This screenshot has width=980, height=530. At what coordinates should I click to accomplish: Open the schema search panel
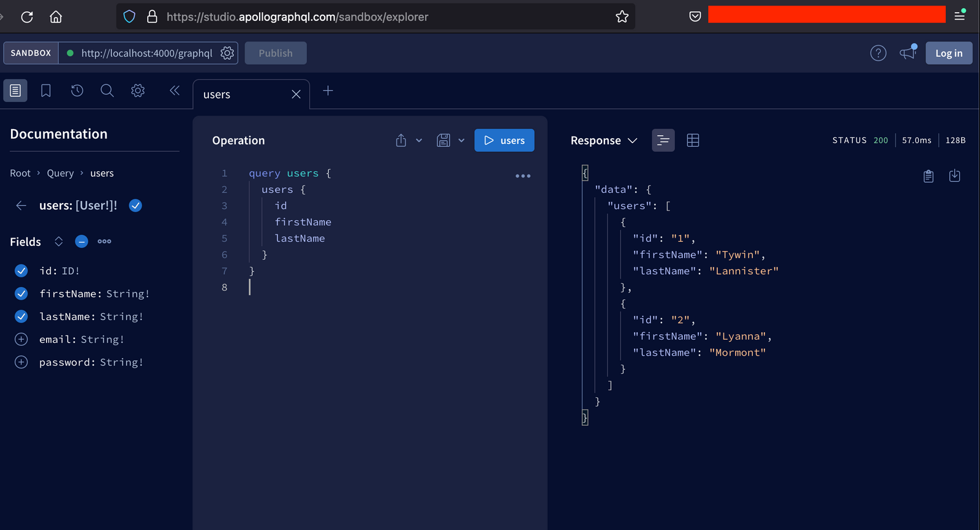[x=107, y=91]
